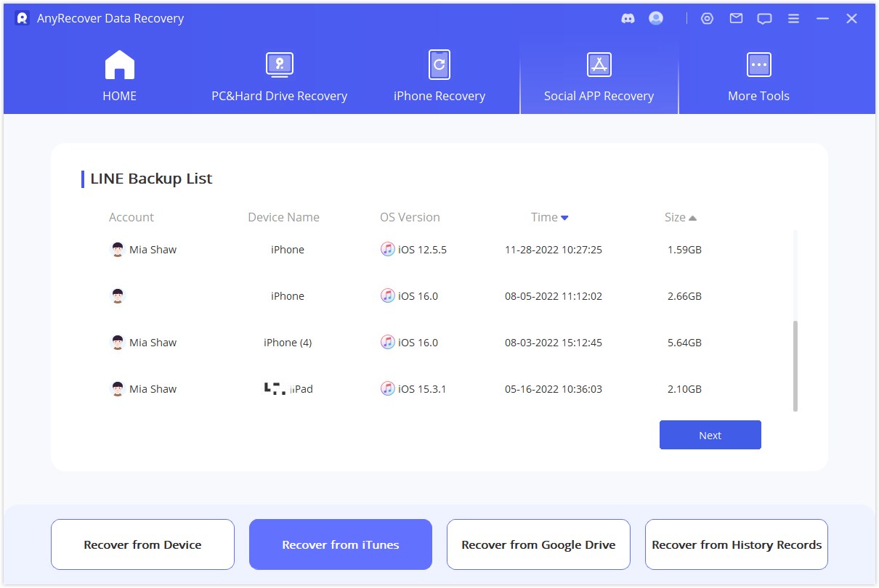Click the More Tools icon
Screen dimensions: 879x588
758,65
